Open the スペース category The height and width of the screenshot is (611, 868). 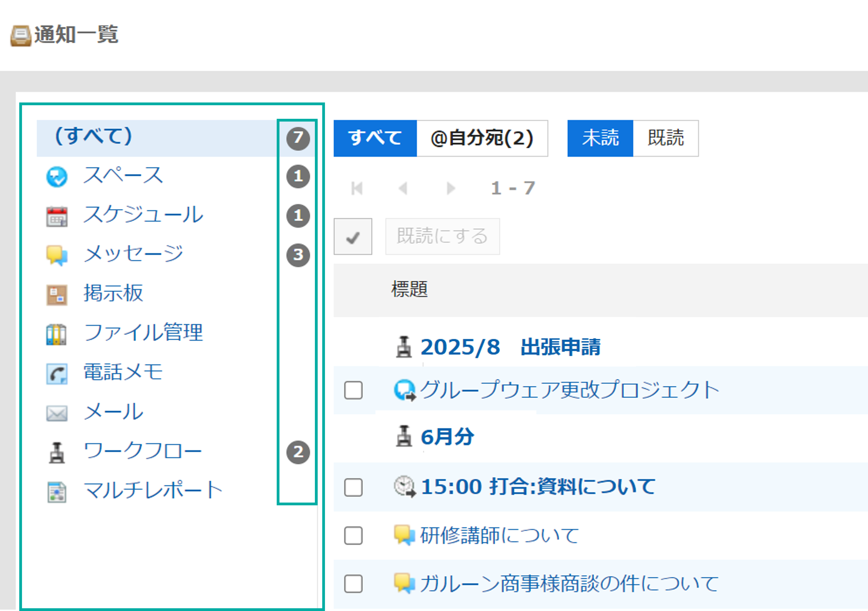(x=123, y=175)
